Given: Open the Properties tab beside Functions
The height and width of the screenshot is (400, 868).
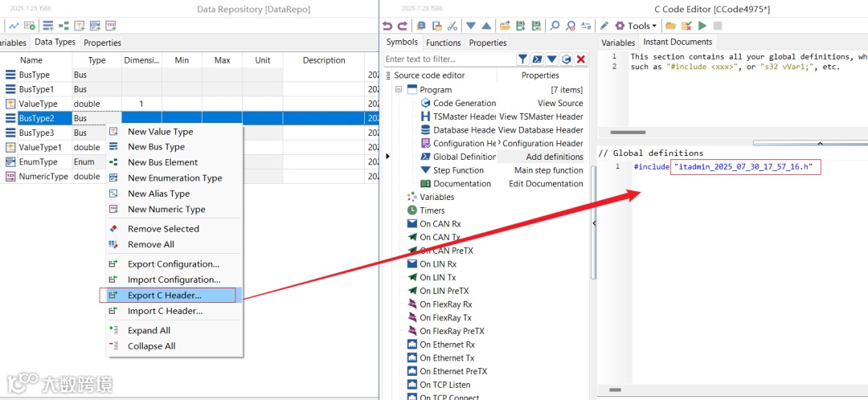Looking at the screenshot, I should [488, 43].
